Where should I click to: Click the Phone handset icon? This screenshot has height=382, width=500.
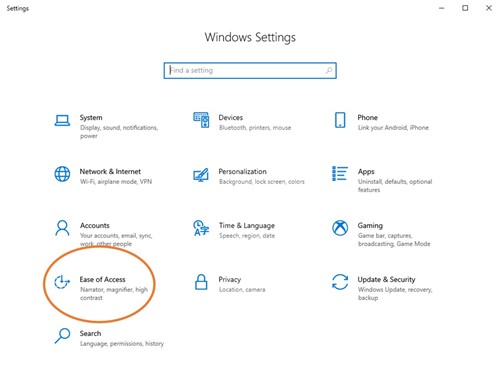click(340, 120)
